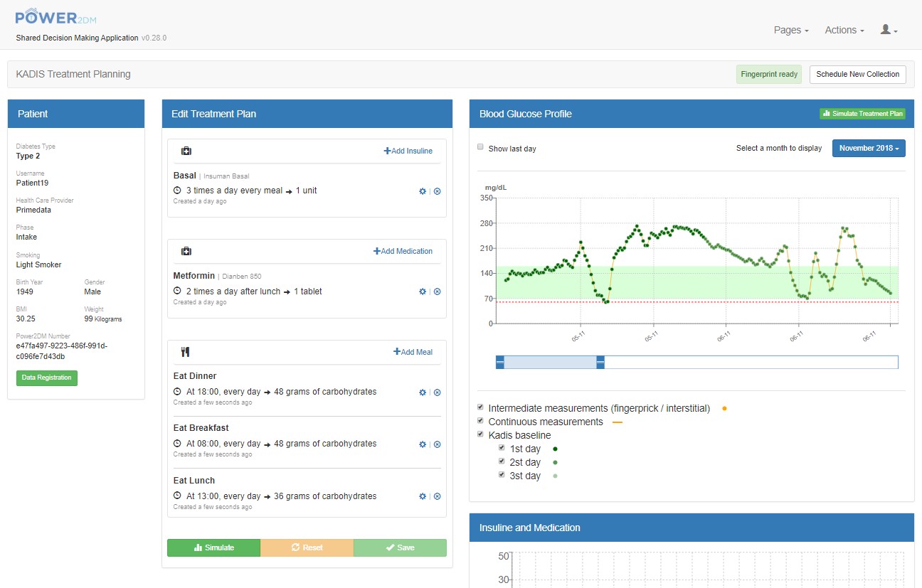Image resolution: width=922 pixels, height=588 pixels.
Task: Click the clock icon on Eat Breakfast row
Action: coord(177,444)
